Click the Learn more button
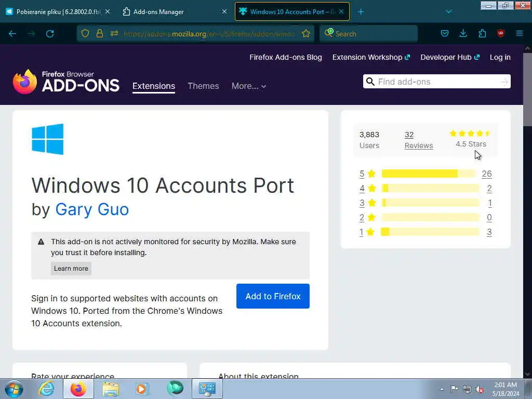The image size is (532, 399). tap(71, 269)
